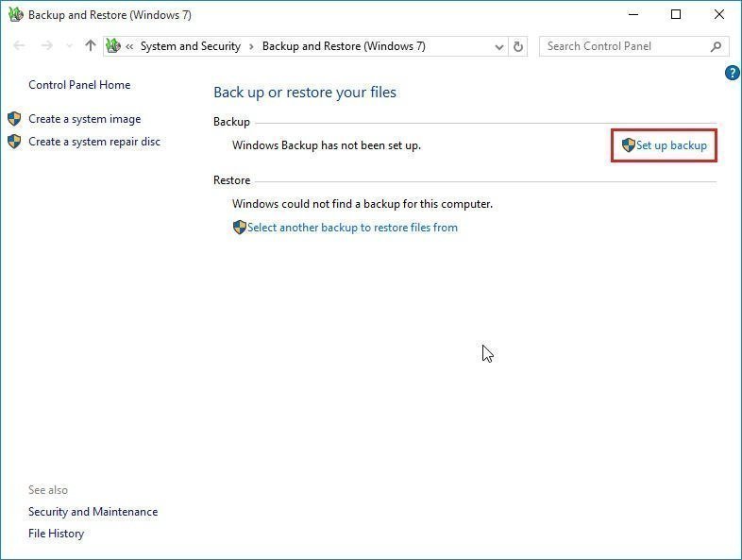Minimize the Backup and Restore window

(633, 15)
